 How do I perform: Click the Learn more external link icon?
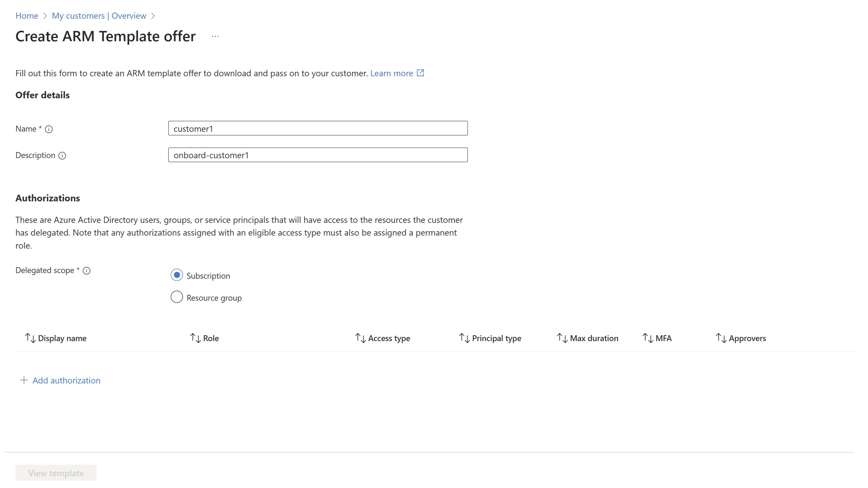point(420,73)
